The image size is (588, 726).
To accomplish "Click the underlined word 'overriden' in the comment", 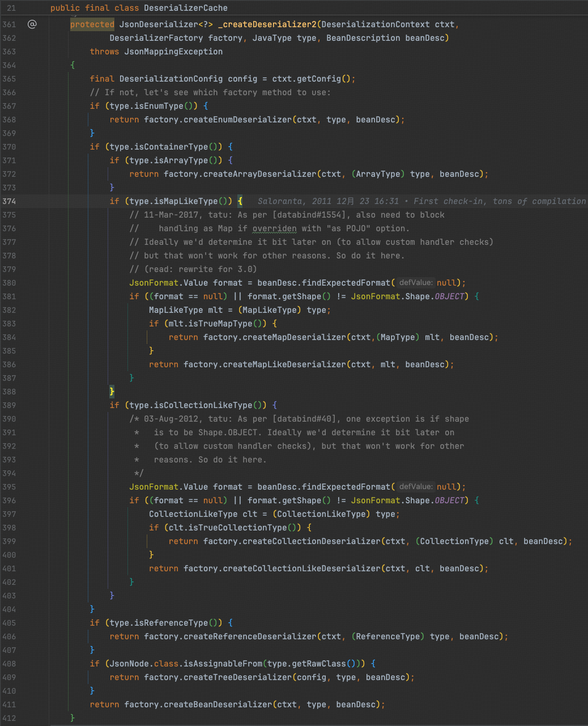I will tap(274, 228).
